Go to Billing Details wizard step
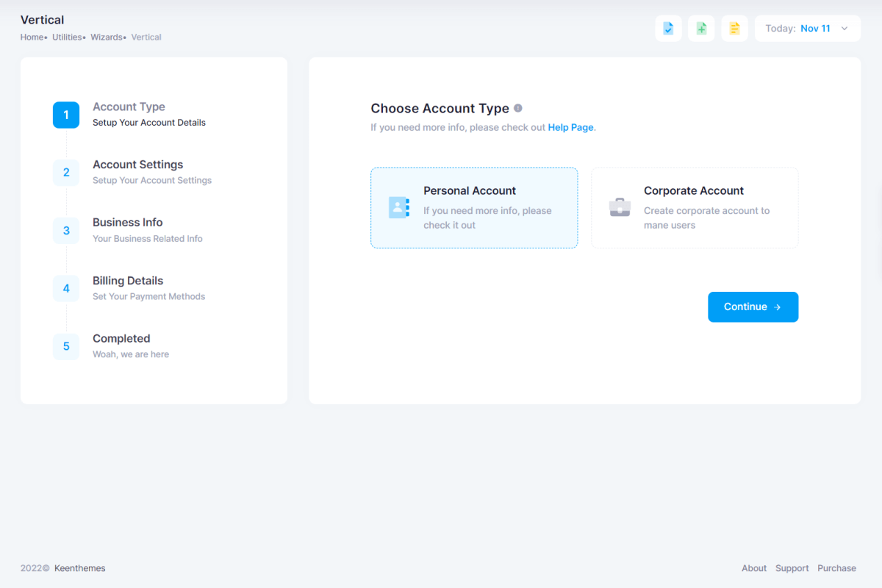 [x=128, y=281]
